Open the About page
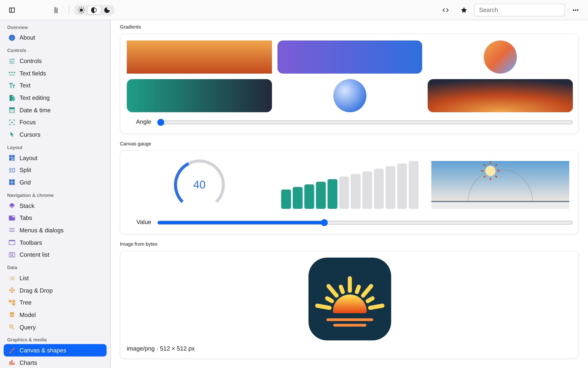 coord(55,38)
